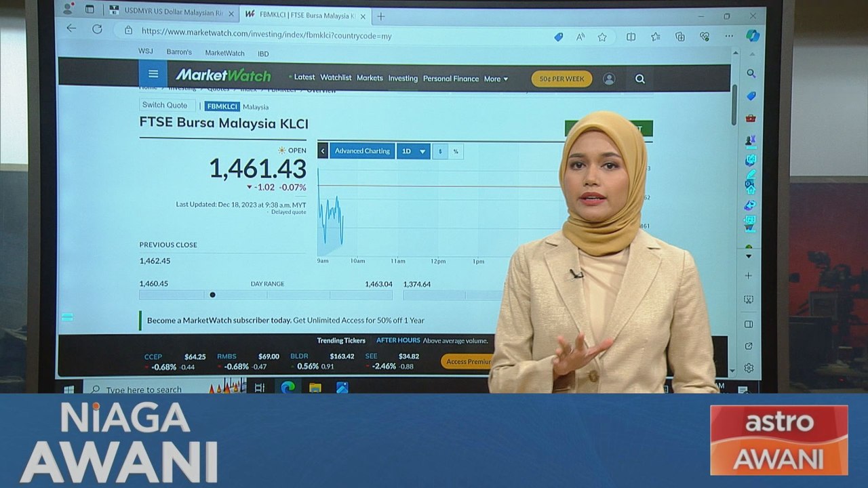Open the split screen icon
Viewport: 868px width, 488px height.
click(631, 37)
